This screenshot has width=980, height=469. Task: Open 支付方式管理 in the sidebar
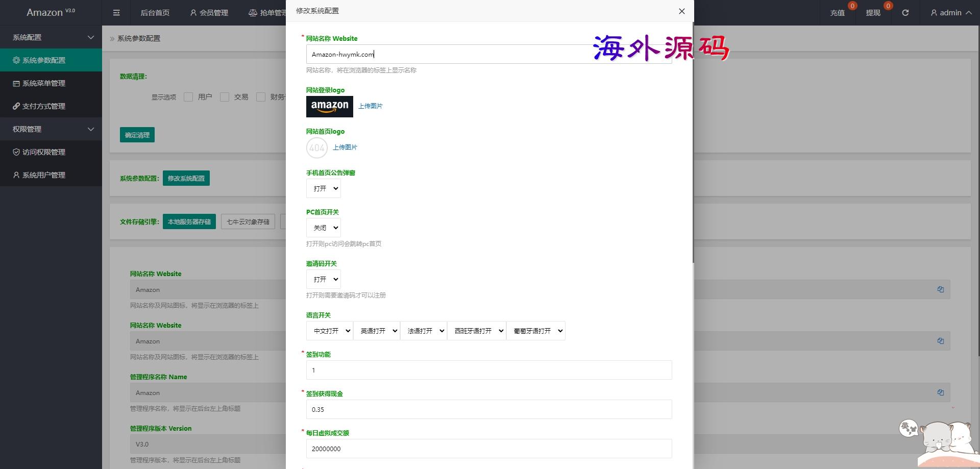tap(51, 106)
